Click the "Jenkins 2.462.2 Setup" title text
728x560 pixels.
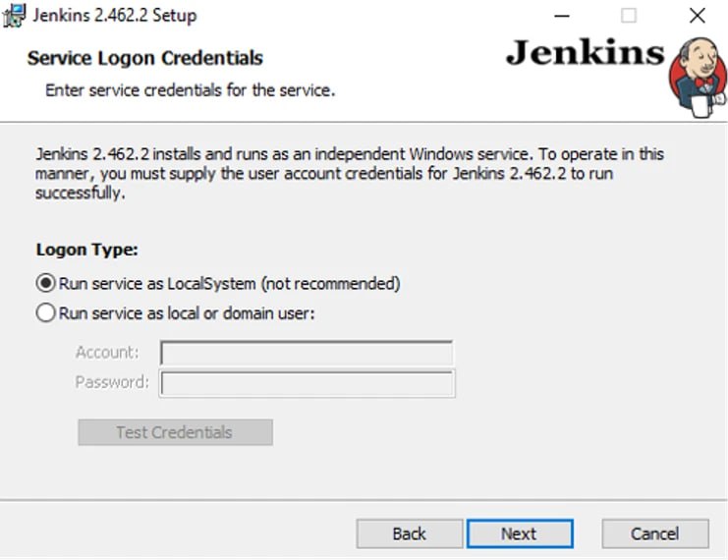115,16
